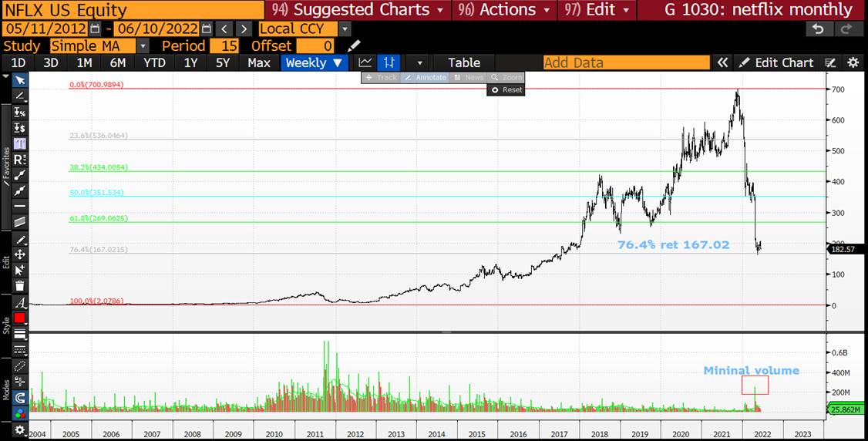
Task: Select the 5Y range tab
Action: point(223,63)
